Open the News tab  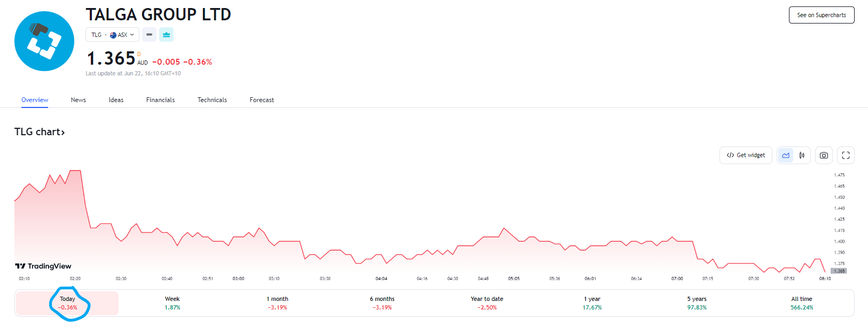point(78,100)
